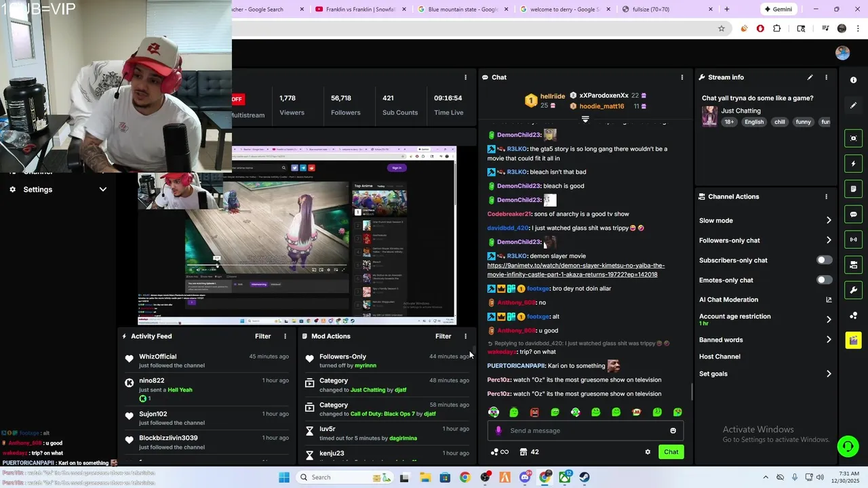Click the screen capture icon in the right sidebar
Screen dimensions: 868x488
click(853, 138)
